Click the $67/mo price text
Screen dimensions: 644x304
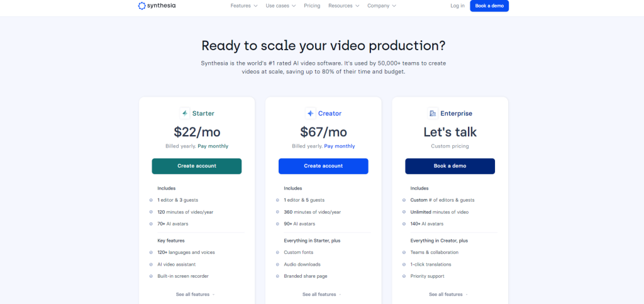click(323, 132)
